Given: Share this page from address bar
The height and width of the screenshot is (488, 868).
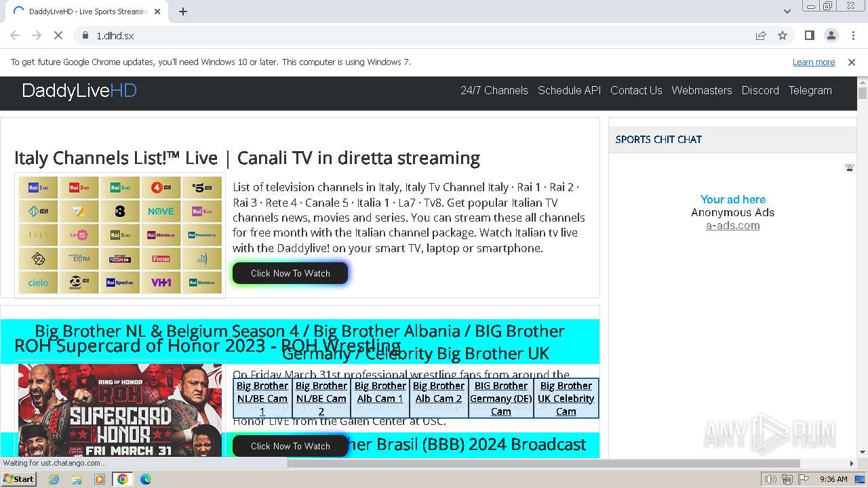Looking at the screenshot, I should (761, 35).
